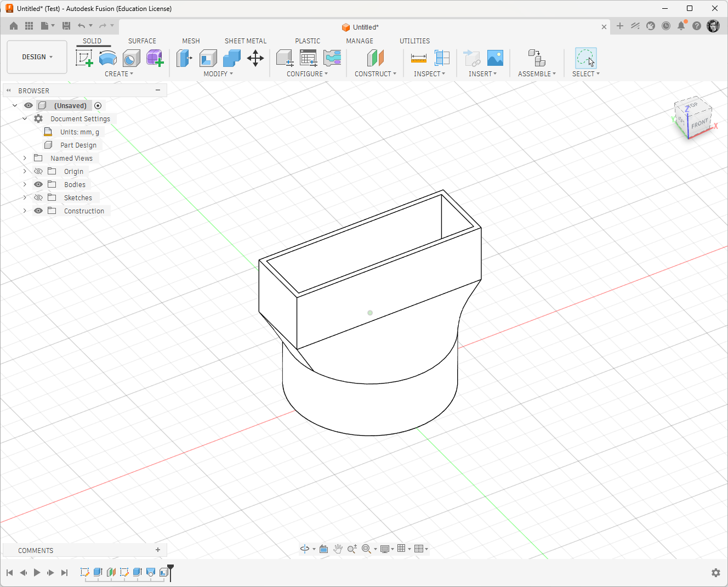Toggle visibility of the Unsaved component

pyautogui.click(x=29, y=105)
